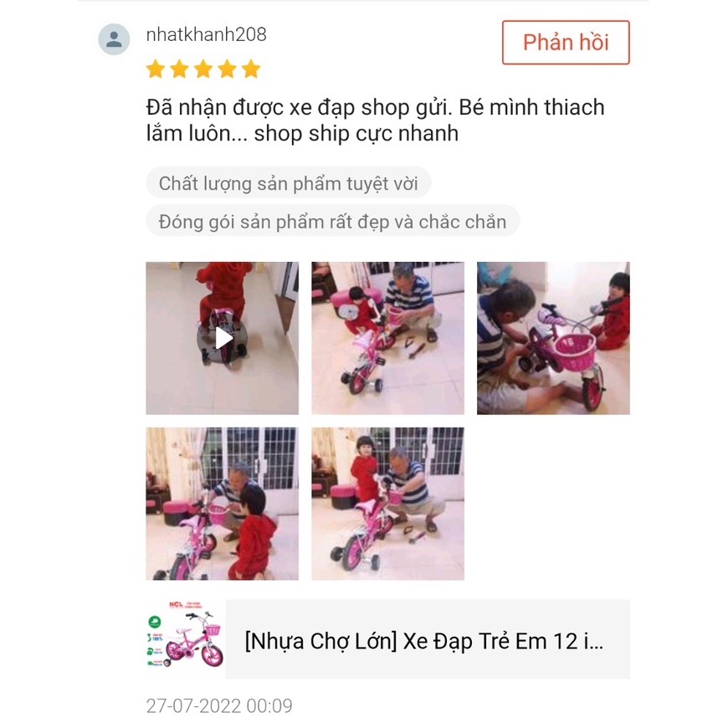Click the 27-07-2022 00:09 review timestamp
The width and height of the screenshot is (728, 728).
[219, 705]
